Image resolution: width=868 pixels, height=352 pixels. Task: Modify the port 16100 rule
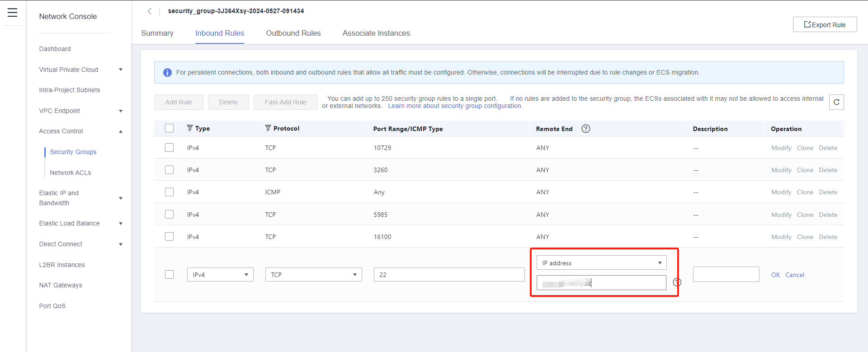pos(781,237)
